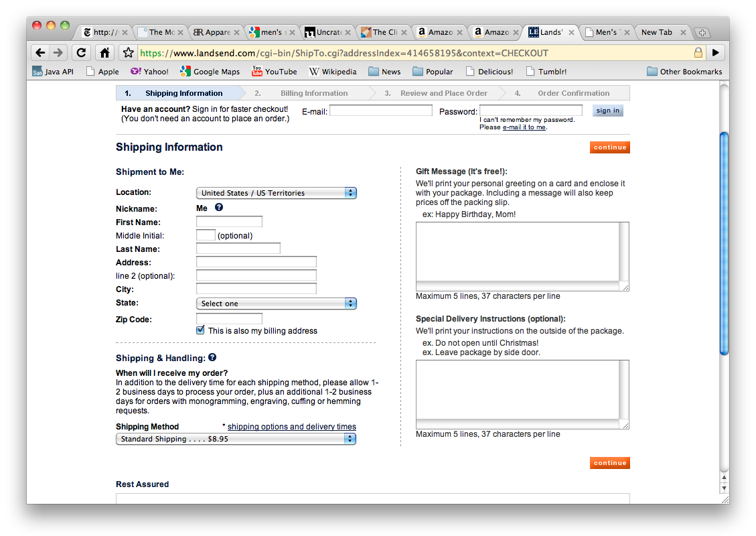Screen dimensions: 756x536
Task: Open a new tab with the plus button
Action: [x=702, y=33]
